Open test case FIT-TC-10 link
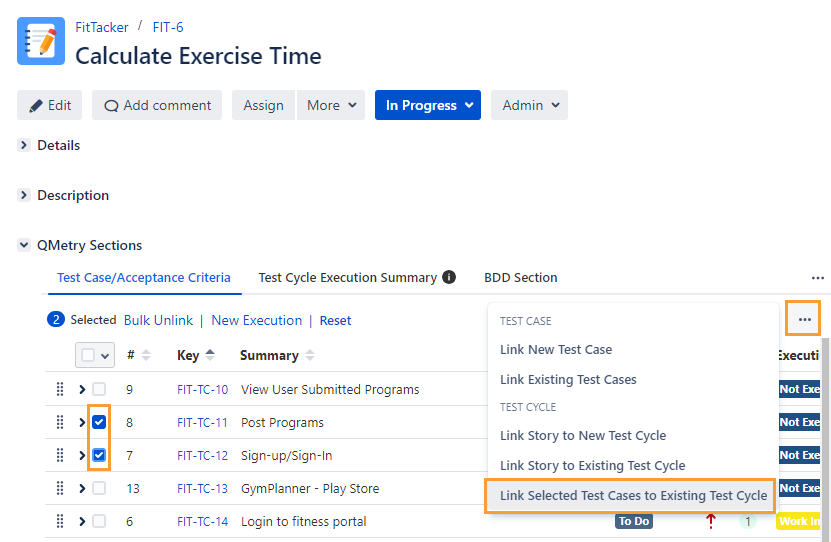 [202, 389]
